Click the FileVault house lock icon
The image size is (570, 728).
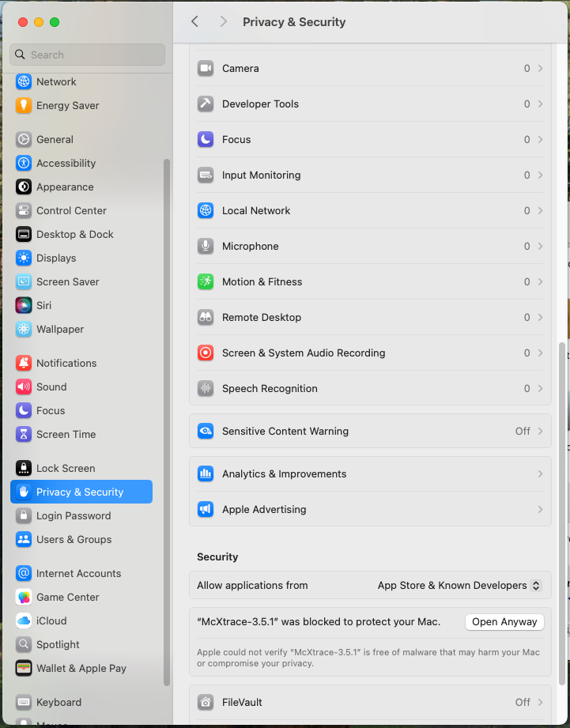(x=206, y=703)
